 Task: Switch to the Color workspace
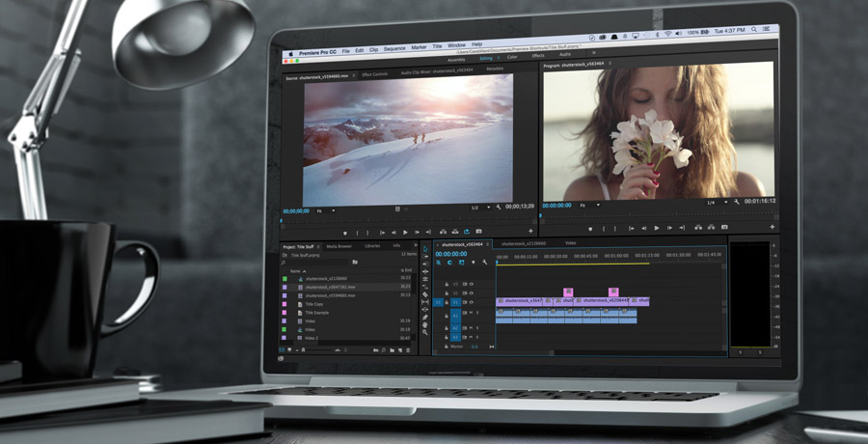[x=512, y=55]
